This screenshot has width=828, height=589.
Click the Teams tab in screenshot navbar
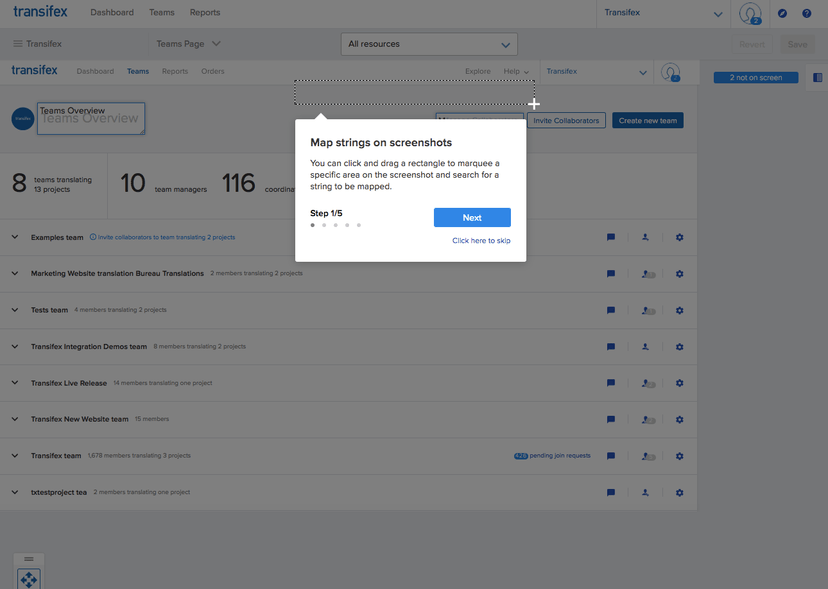coord(138,71)
